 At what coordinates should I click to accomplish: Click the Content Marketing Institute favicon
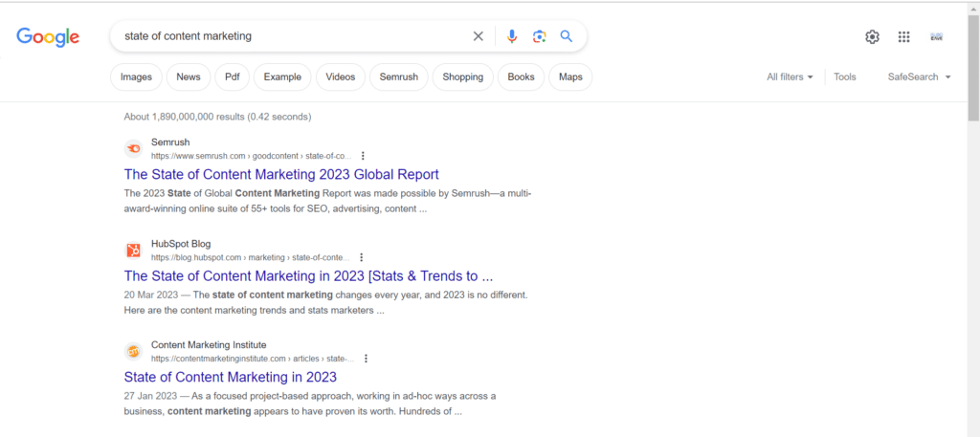[x=133, y=352]
